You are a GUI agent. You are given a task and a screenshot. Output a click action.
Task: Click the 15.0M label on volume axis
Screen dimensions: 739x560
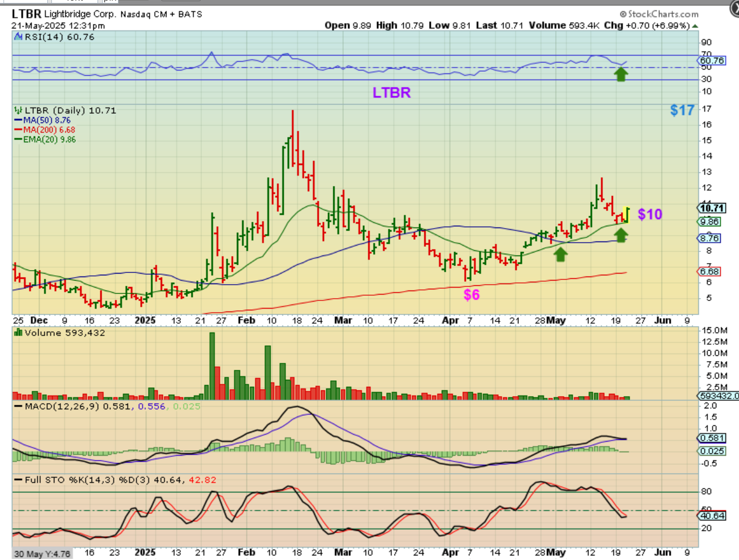(x=716, y=331)
